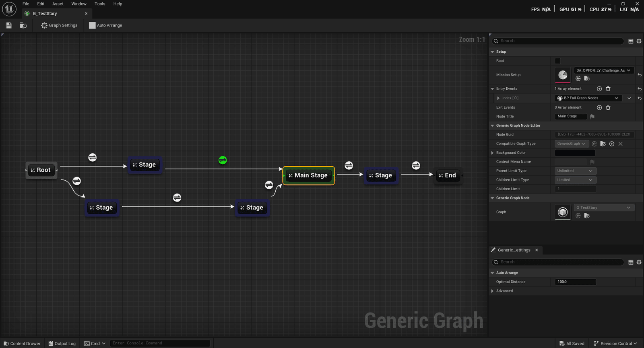The width and height of the screenshot is (644, 348).
Task: Pick the Background Color swatch
Action: (575, 153)
